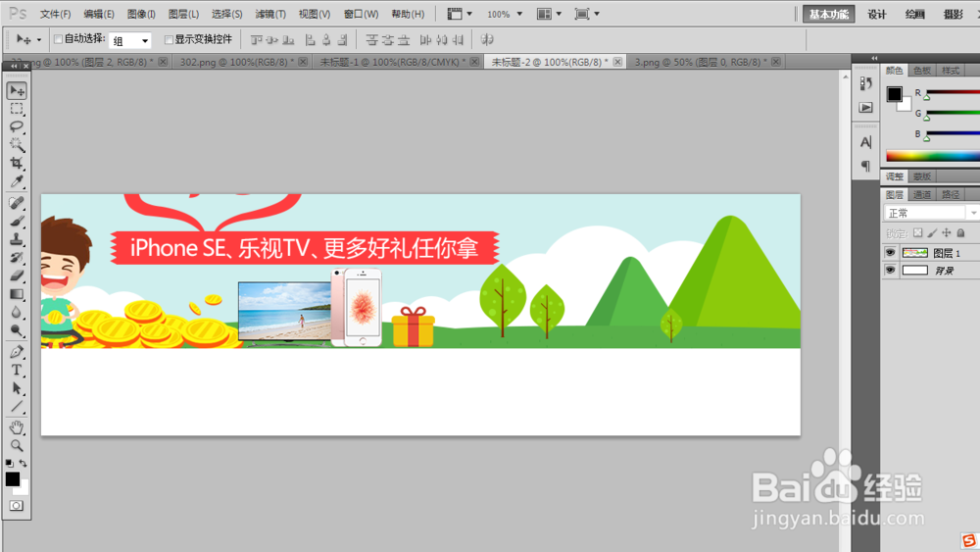Select the Path Selection tool

tap(17, 388)
